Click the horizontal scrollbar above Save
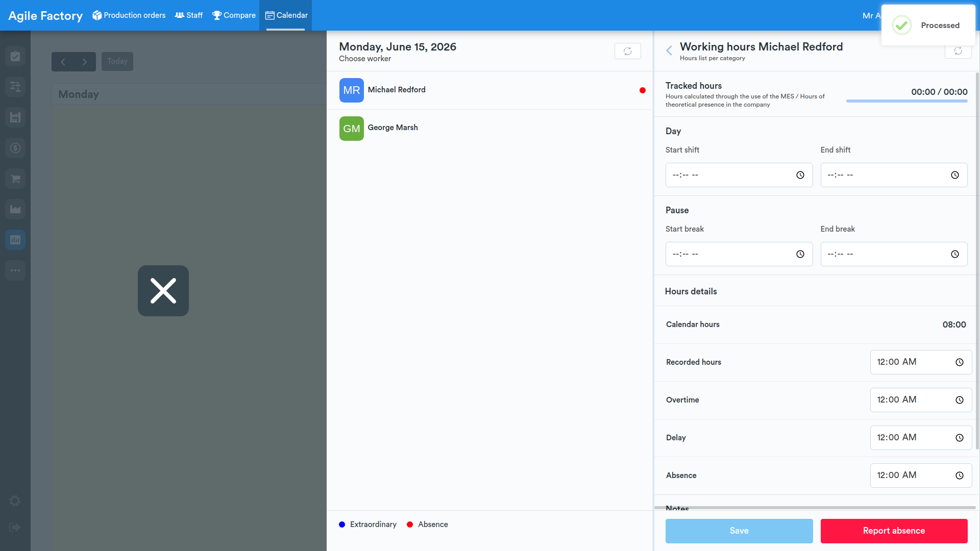 coord(815,508)
